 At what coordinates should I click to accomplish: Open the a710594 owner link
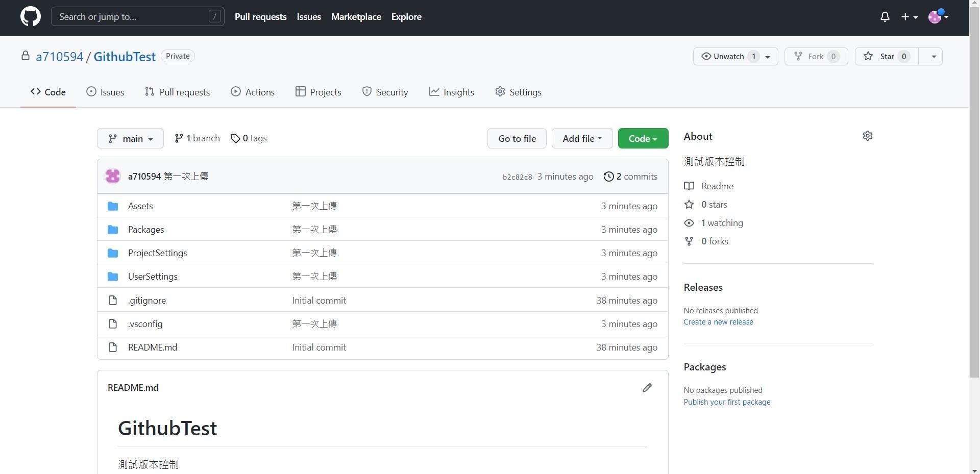(59, 57)
